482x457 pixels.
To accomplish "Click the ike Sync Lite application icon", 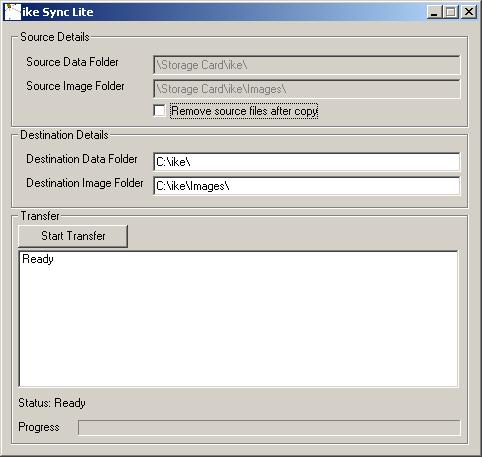I will (x=13, y=12).
